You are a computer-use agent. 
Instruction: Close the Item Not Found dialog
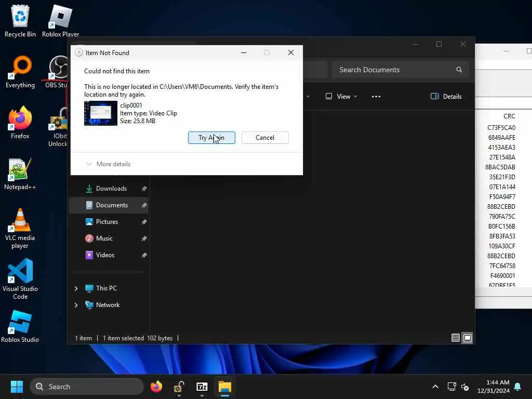291,52
